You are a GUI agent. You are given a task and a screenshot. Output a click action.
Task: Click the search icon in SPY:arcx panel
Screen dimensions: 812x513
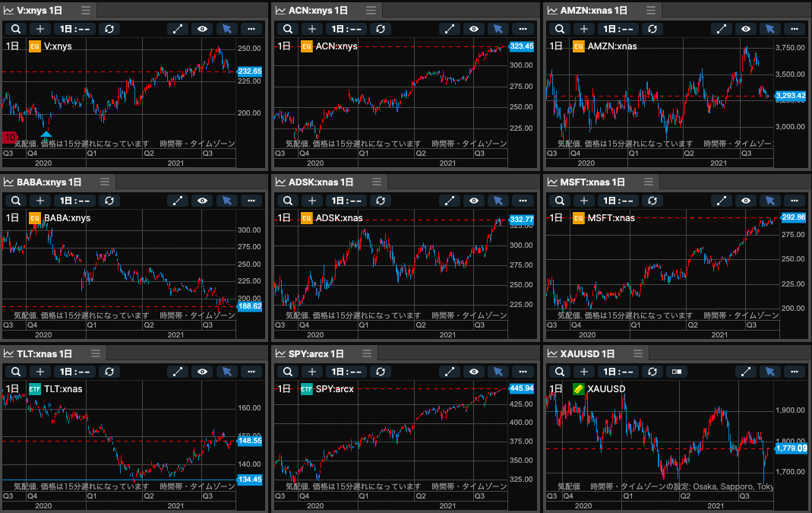pyautogui.click(x=288, y=372)
